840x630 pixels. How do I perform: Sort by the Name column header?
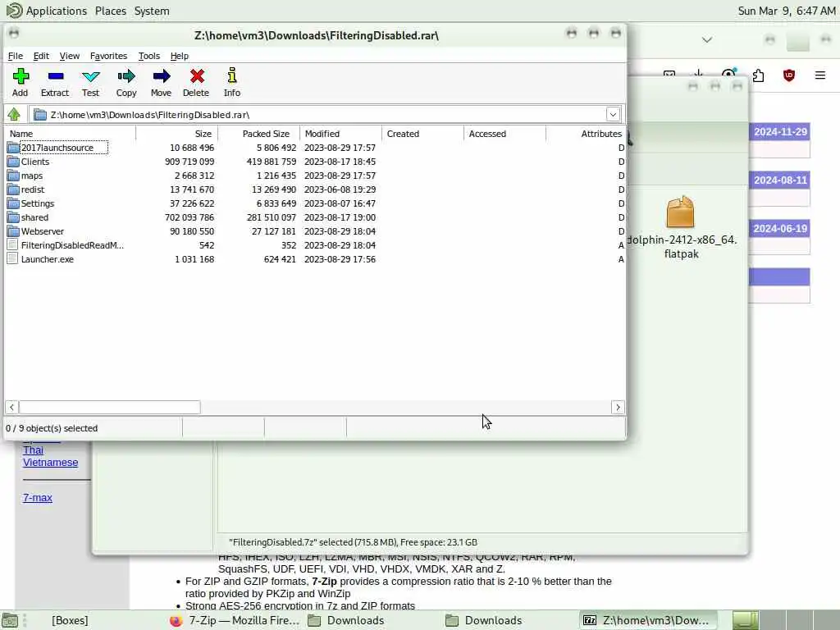(x=71, y=134)
